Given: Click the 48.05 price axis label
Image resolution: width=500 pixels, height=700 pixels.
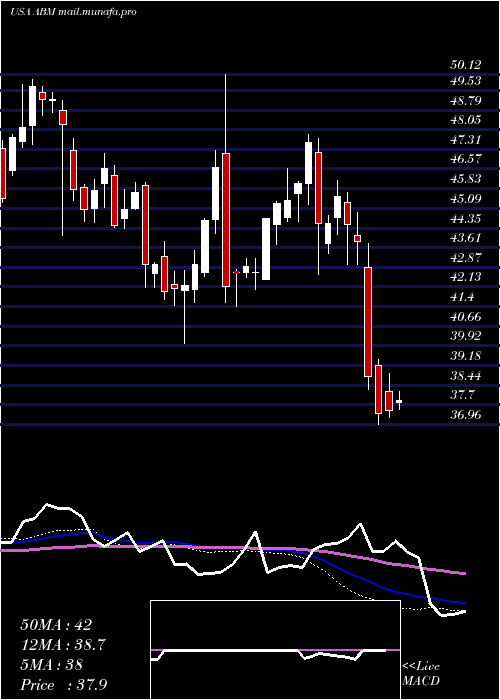Looking at the screenshot, I should (466, 120).
